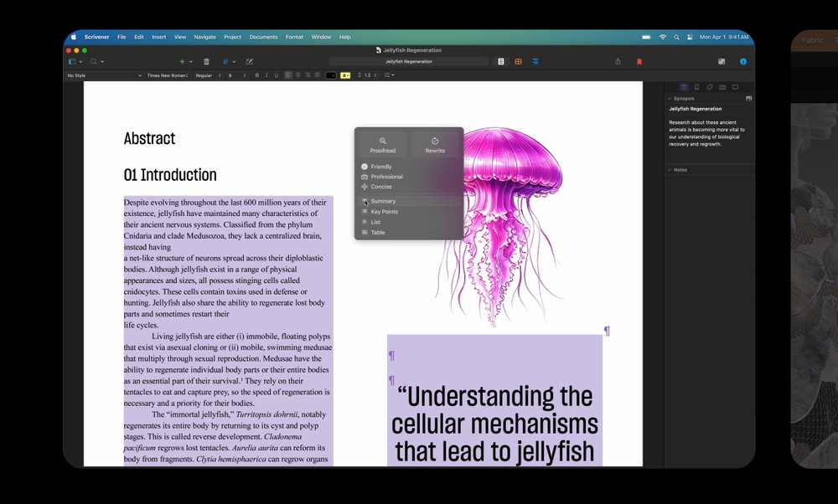Toggle bold formatting

pos(256,75)
